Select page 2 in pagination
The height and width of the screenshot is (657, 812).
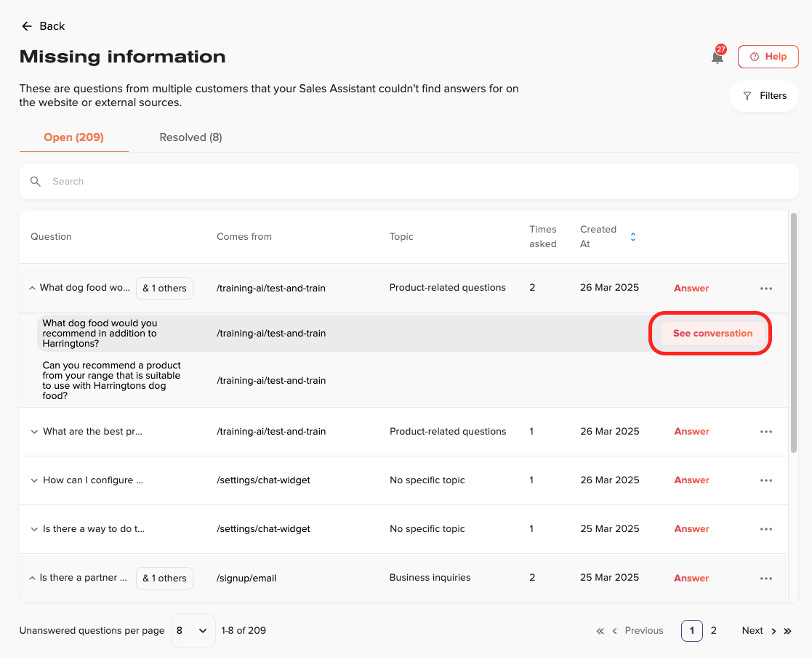[714, 631]
